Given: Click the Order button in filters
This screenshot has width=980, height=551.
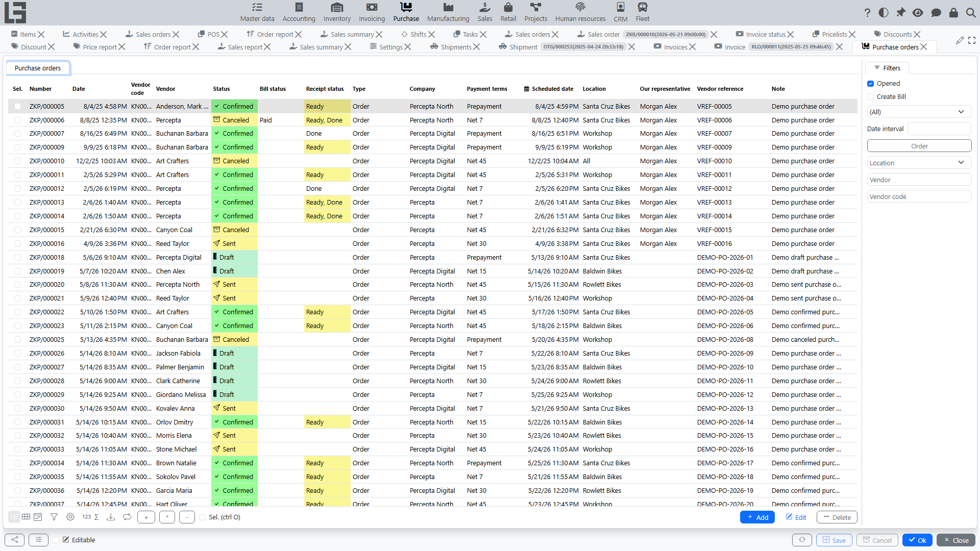Looking at the screenshot, I should tap(919, 146).
